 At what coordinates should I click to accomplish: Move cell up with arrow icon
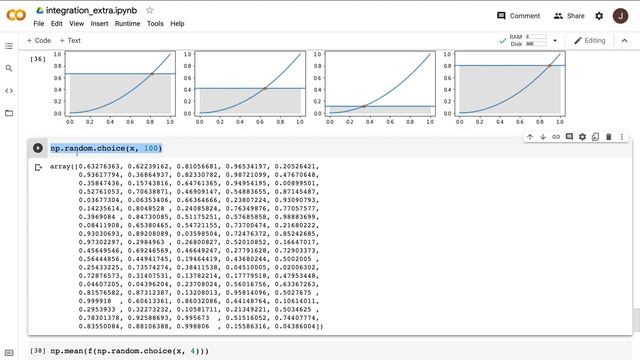530,137
